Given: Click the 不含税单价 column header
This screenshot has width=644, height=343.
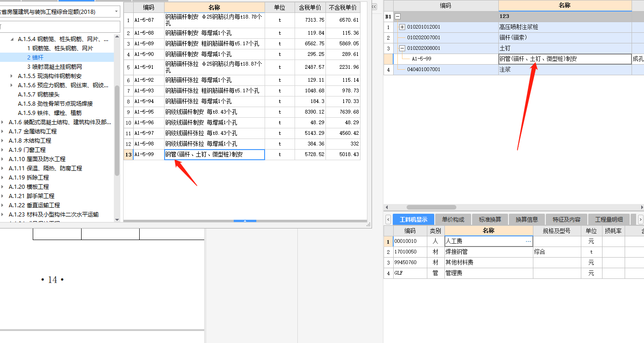Looking at the screenshot, I should coord(343,7).
